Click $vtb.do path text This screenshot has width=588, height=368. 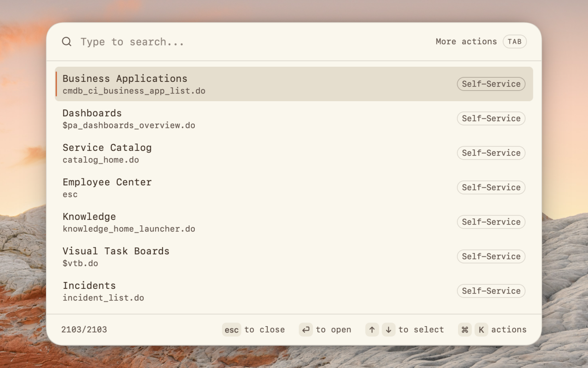point(80,264)
